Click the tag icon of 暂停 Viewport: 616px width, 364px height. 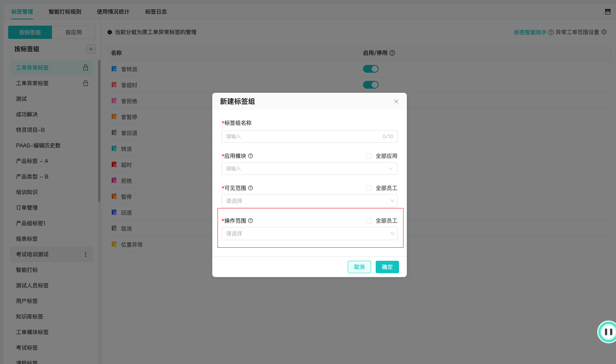tap(114, 196)
